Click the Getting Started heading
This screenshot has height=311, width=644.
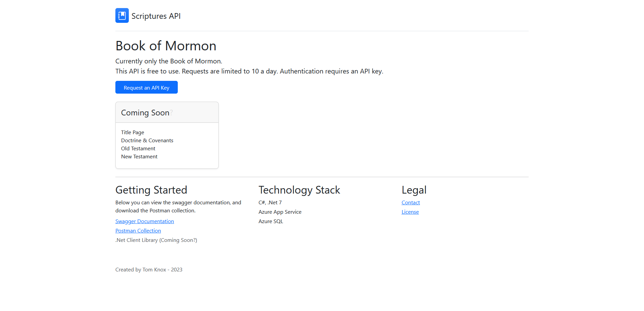[x=151, y=190]
